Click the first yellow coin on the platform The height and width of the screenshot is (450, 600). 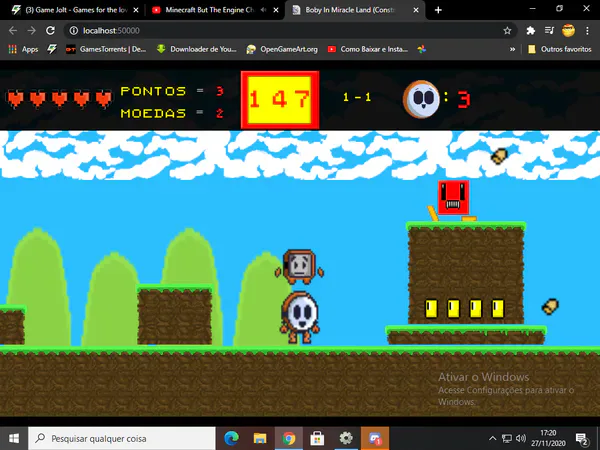431,308
